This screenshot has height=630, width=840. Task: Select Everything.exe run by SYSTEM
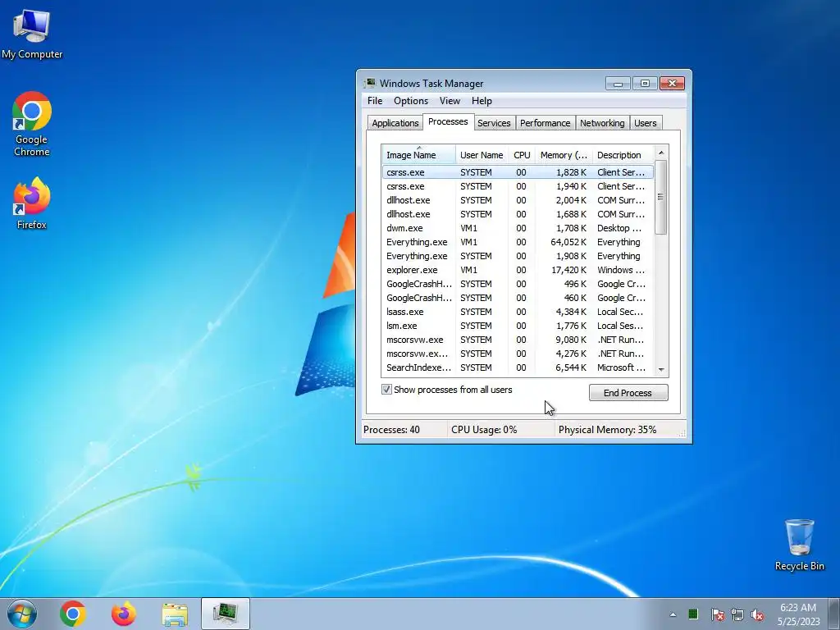pos(518,256)
